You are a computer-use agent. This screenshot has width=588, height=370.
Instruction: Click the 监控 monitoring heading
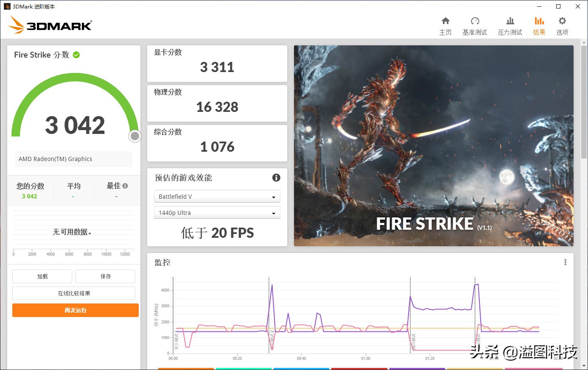[162, 262]
